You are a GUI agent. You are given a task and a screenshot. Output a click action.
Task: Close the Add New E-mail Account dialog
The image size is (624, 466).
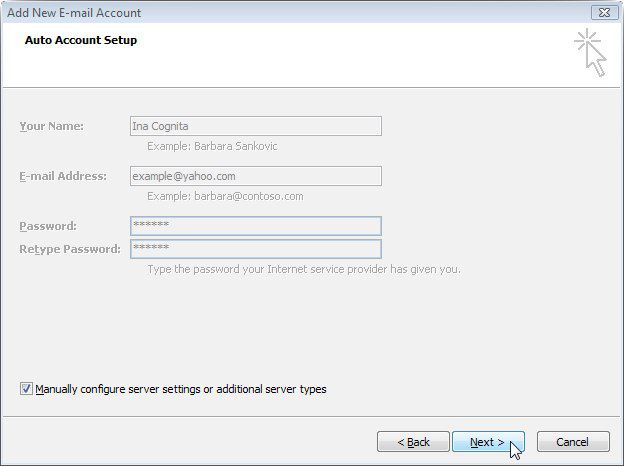(604, 12)
